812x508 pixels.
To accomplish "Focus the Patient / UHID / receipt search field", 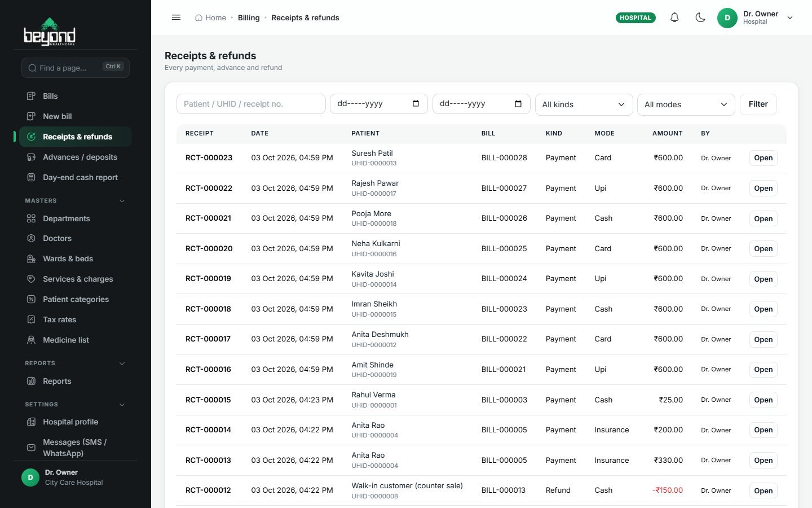I will coord(251,104).
